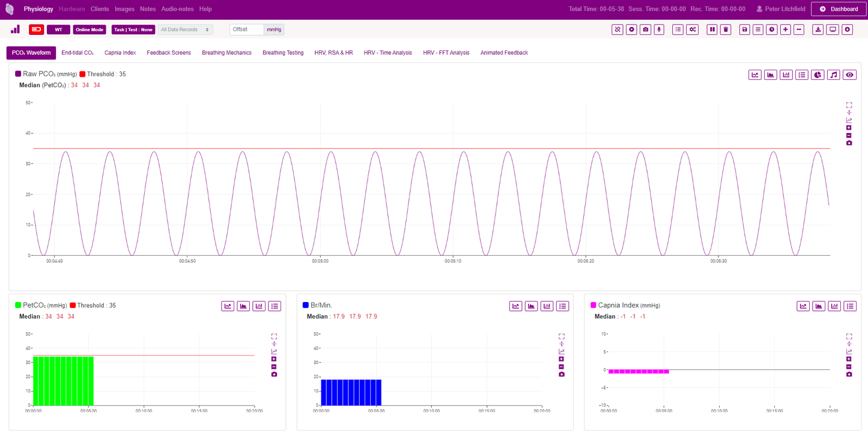Click the red Threshold swatch in Raw PCO₂ legend
Viewport: 868px width, 442px height.
point(82,74)
